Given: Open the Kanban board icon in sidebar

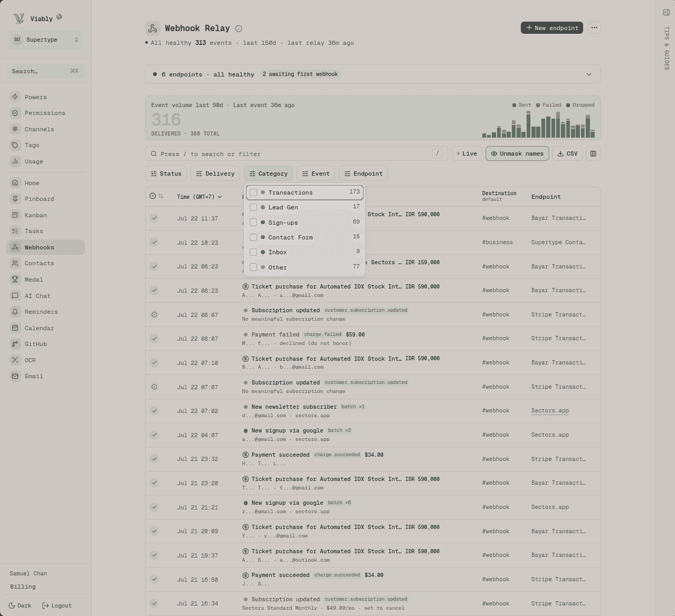Looking at the screenshot, I should tap(15, 215).
